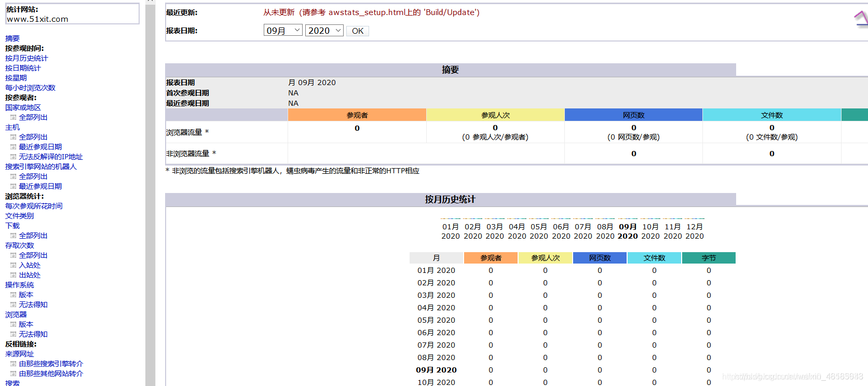
Task: Open the report year dropdown showing 2020
Action: click(324, 31)
